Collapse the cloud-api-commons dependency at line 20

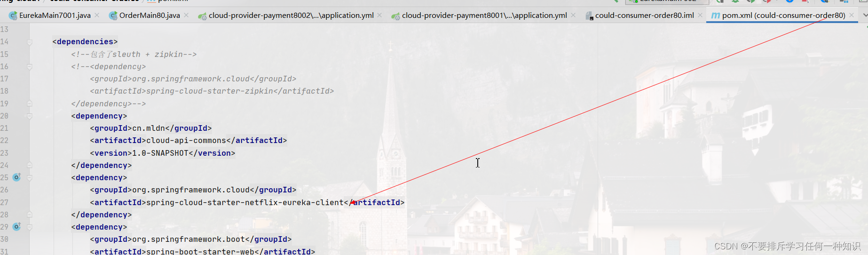click(30, 116)
